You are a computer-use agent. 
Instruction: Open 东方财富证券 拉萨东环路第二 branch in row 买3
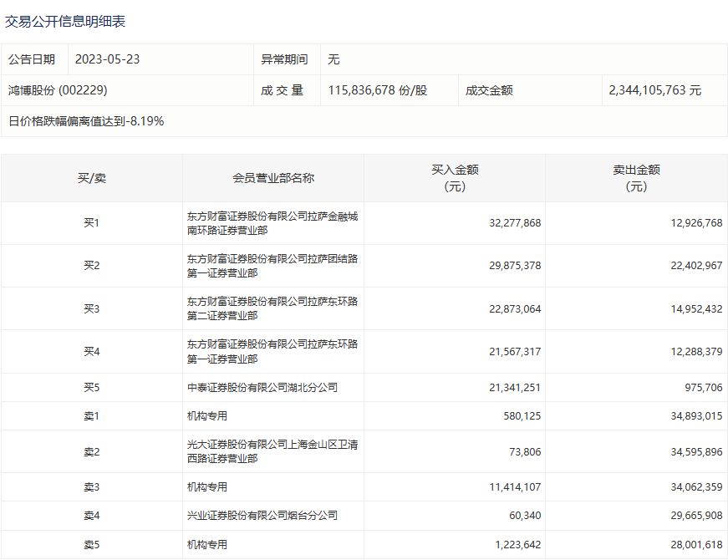coord(272,308)
